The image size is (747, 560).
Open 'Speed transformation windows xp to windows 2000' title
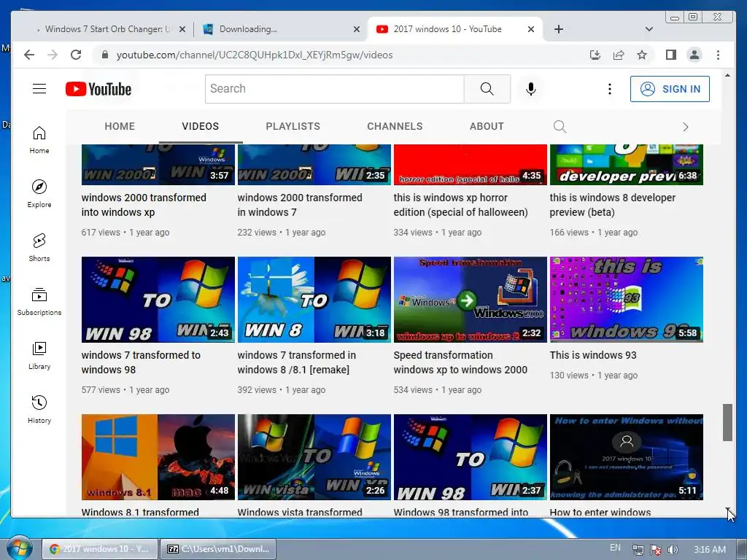tap(460, 362)
